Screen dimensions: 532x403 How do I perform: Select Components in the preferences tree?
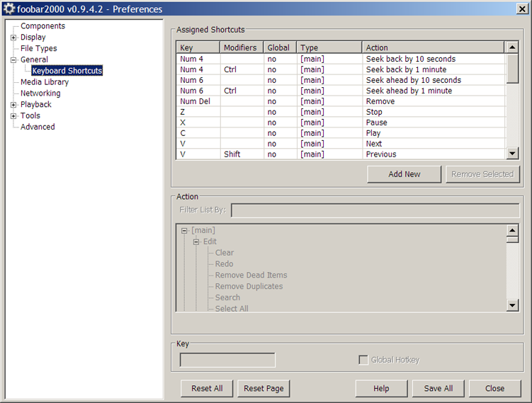click(43, 26)
